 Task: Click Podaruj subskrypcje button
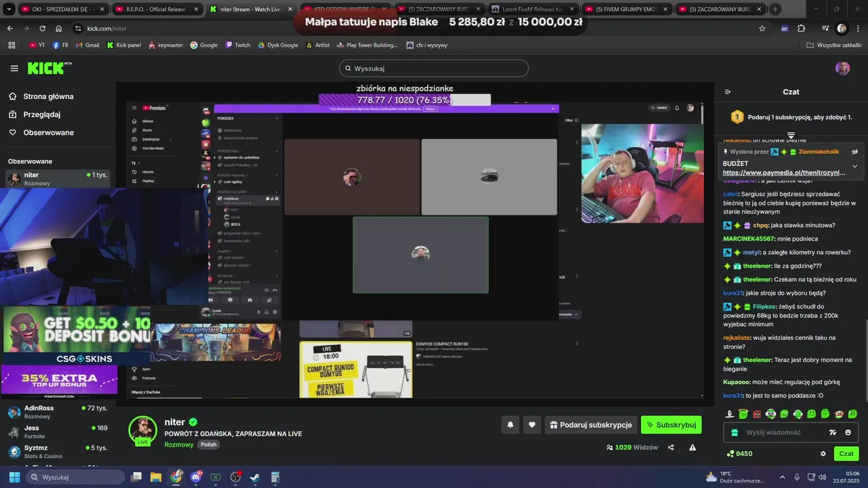(591, 425)
